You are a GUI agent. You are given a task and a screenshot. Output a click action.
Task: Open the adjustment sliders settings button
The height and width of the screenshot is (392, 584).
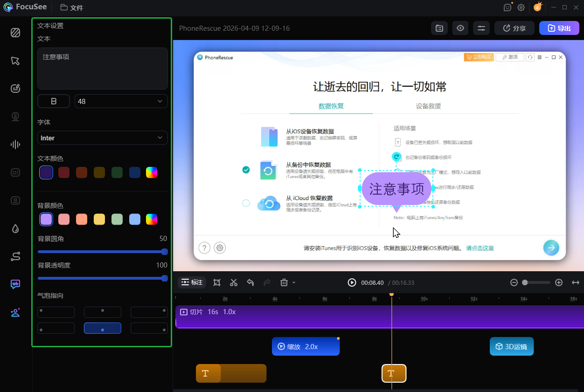coord(481,28)
